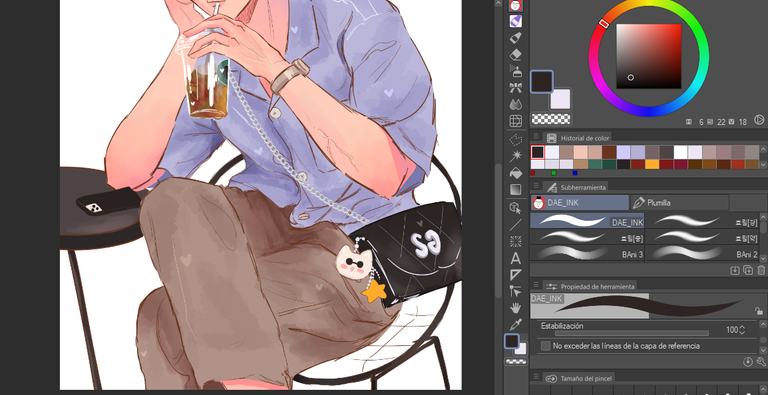The image size is (768, 395).
Task: Open the DAE_INK sub tool group
Action: [x=579, y=202]
